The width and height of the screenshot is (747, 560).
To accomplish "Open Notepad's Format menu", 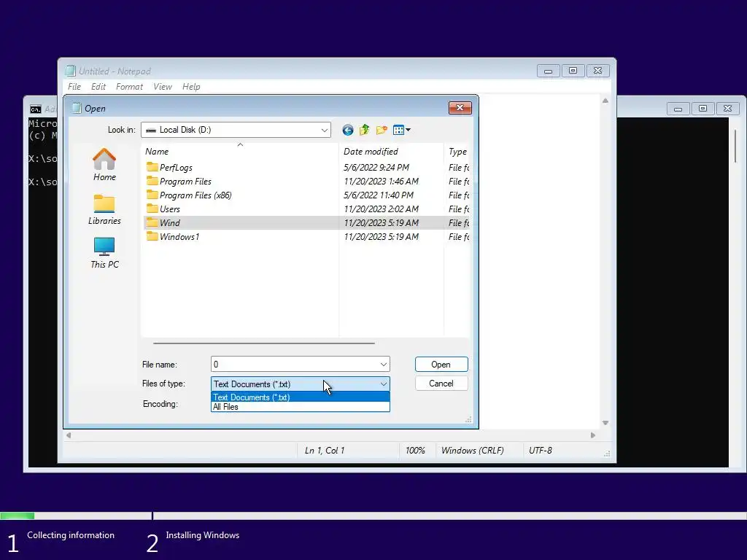I will pyautogui.click(x=129, y=87).
